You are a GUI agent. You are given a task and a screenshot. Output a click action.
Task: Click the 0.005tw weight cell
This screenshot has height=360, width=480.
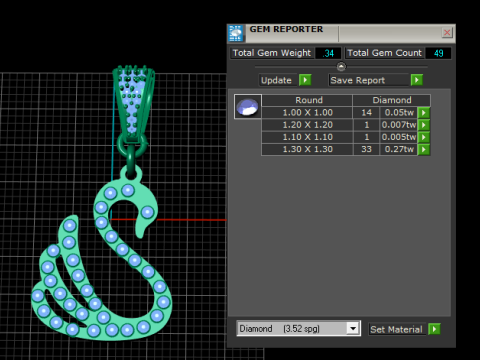coord(399,137)
